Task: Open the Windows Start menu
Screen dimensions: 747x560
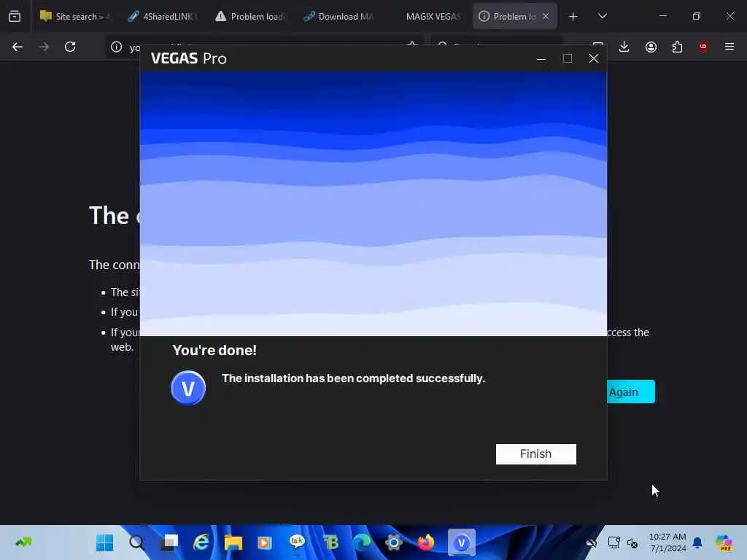Action: [x=105, y=542]
